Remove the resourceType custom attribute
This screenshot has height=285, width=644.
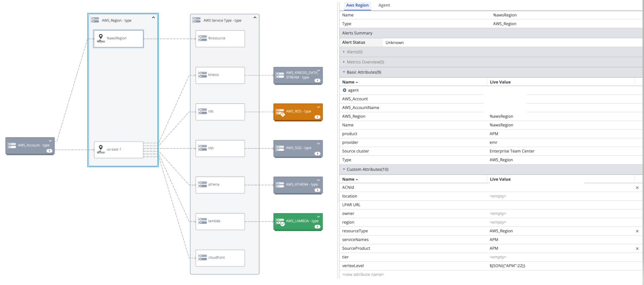637,231
